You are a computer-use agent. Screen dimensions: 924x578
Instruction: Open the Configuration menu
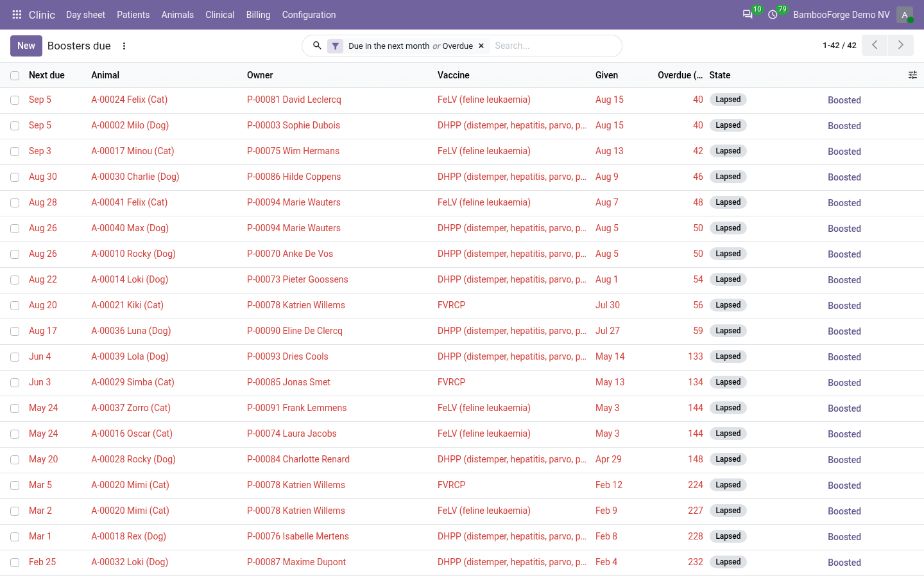pyautogui.click(x=309, y=15)
